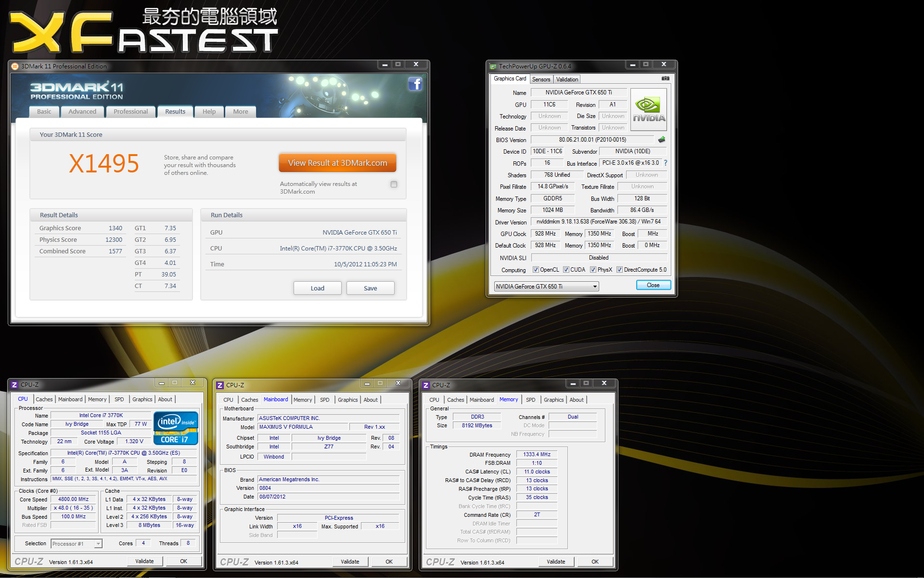Click the Combined Score value 1577

(115, 251)
